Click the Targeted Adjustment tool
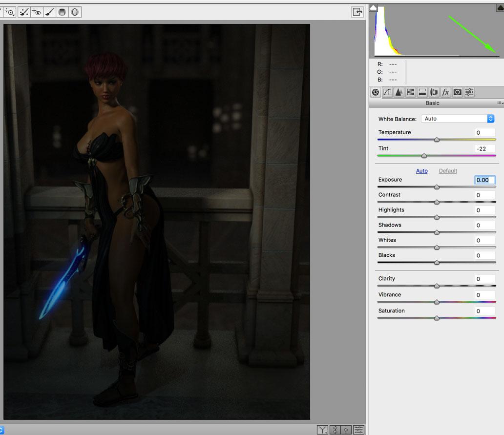Viewport: 504px width, 435px height. (x=10, y=12)
